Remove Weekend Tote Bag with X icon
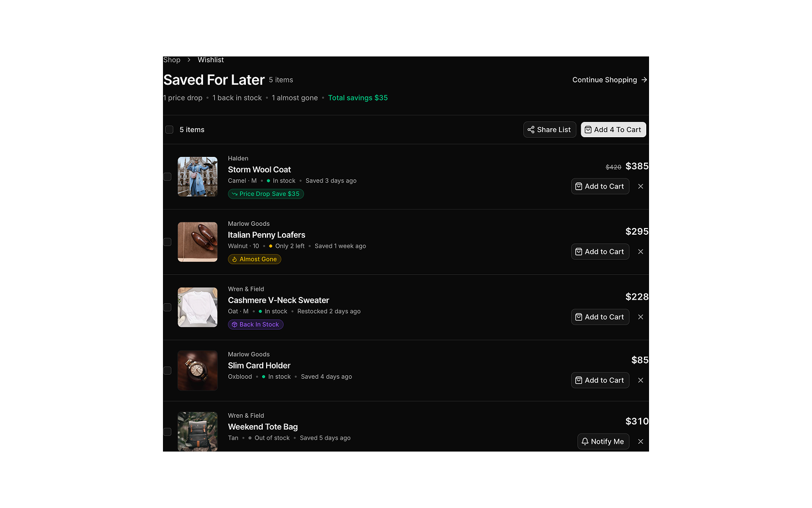 point(641,441)
